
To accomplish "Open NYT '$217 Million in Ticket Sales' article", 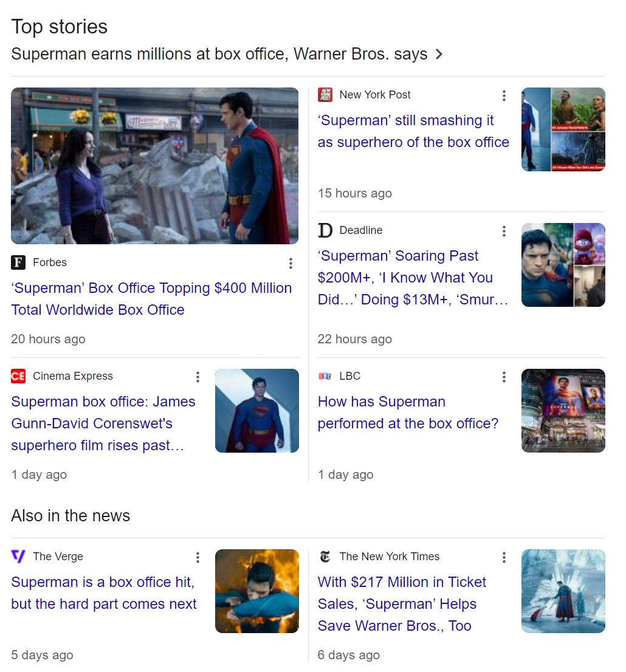I will [x=402, y=603].
